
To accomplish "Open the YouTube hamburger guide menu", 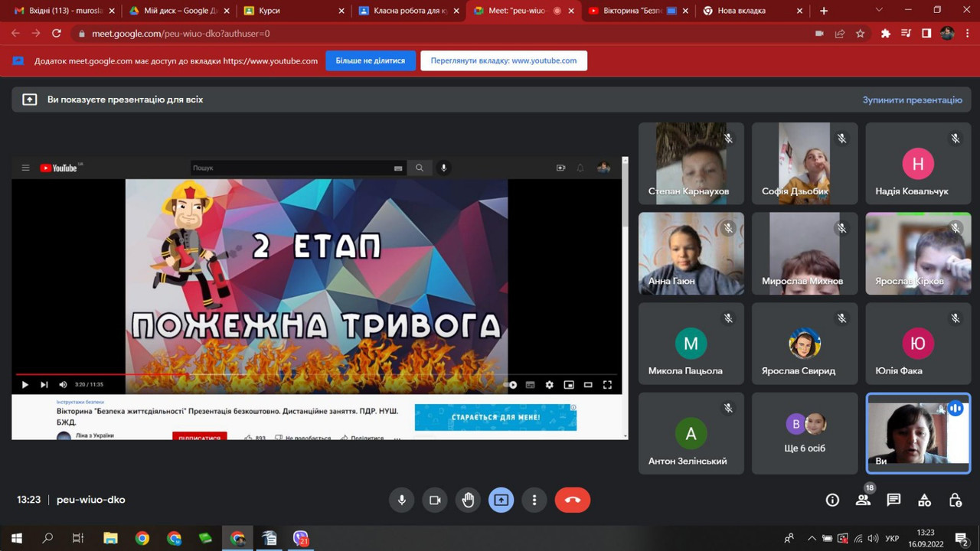I will coord(25,168).
